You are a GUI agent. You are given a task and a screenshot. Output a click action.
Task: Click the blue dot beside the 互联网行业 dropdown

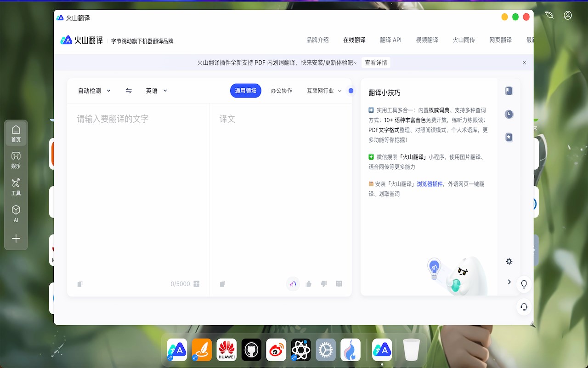351,91
